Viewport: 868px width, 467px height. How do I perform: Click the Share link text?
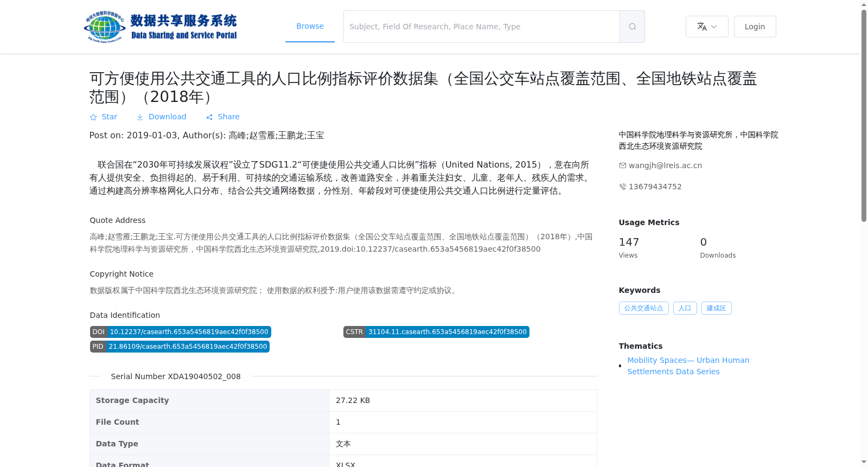(228, 117)
